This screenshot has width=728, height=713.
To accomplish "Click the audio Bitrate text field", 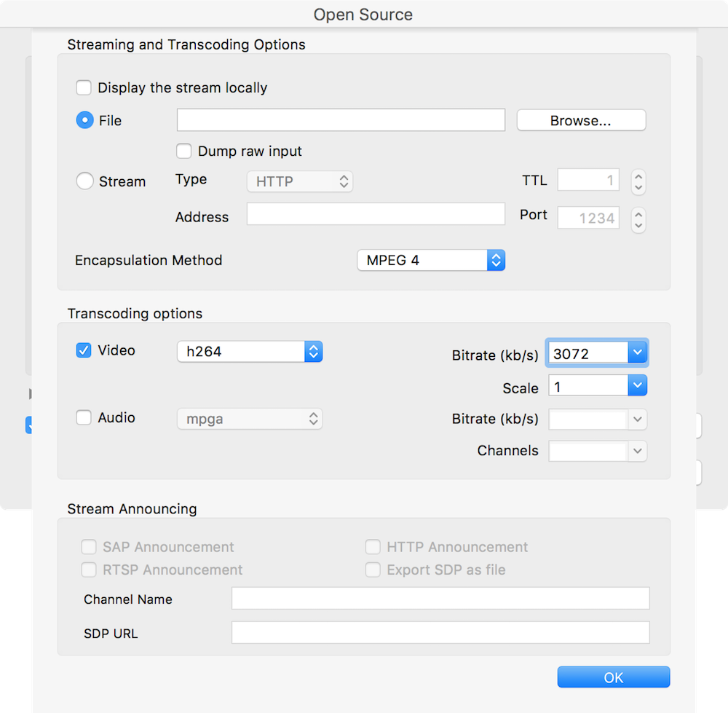I will coord(588,419).
